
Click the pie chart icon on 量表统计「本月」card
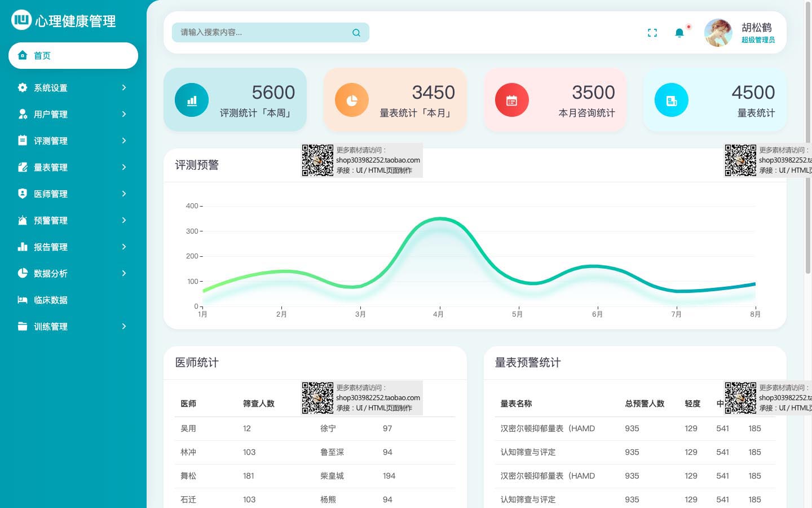click(x=352, y=100)
